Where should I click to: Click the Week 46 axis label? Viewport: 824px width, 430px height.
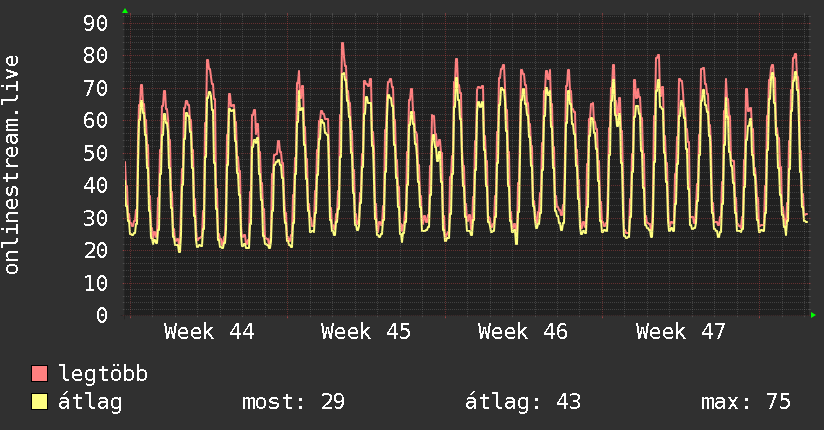tap(523, 332)
